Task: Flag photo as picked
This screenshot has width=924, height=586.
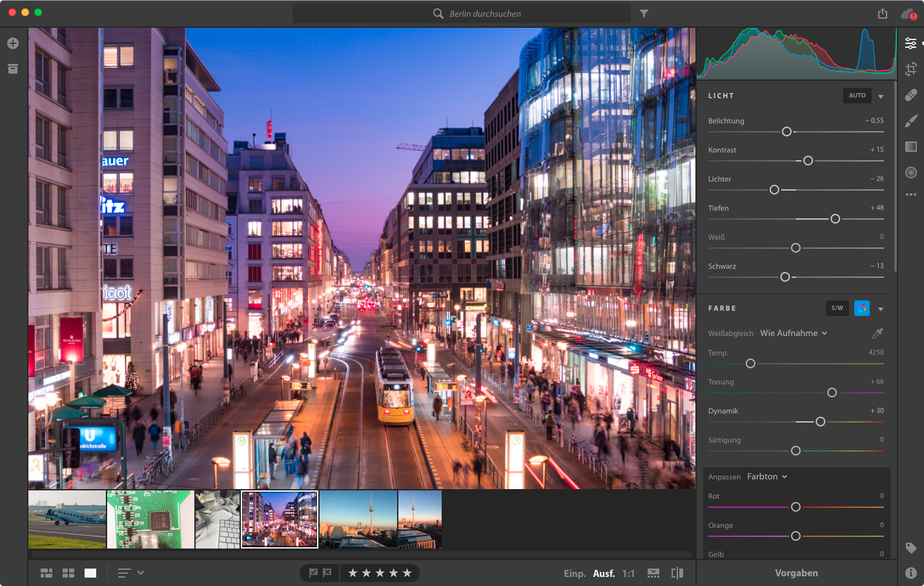Action: pos(313,572)
